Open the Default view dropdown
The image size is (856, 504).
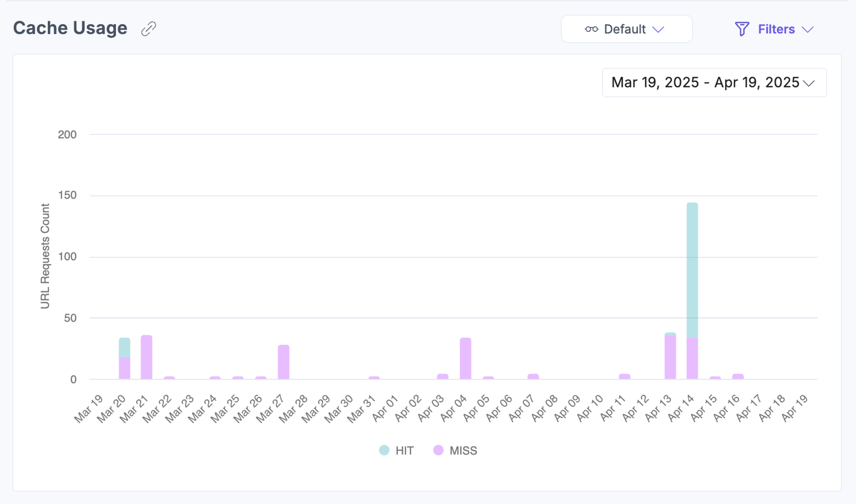[x=627, y=29]
